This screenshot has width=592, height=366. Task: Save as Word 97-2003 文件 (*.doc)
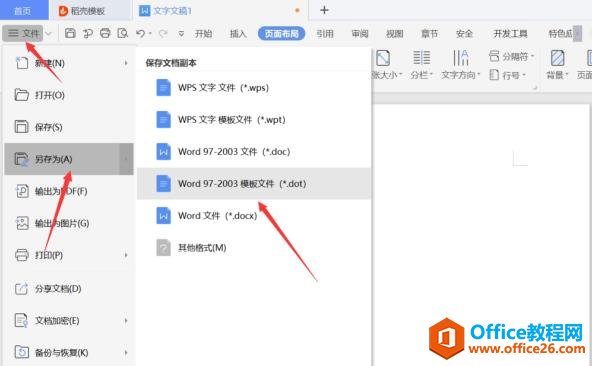click(x=254, y=152)
